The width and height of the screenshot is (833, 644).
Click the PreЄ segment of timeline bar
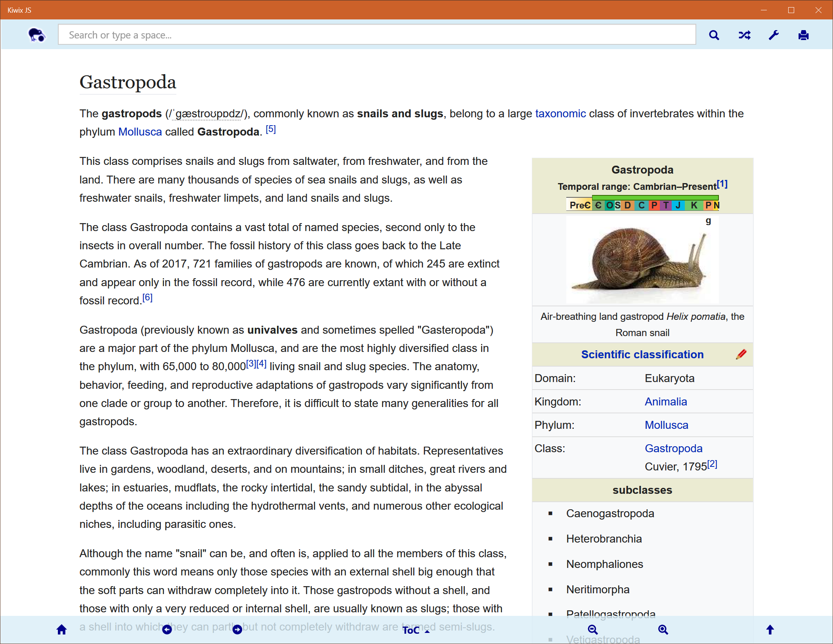(x=579, y=205)
